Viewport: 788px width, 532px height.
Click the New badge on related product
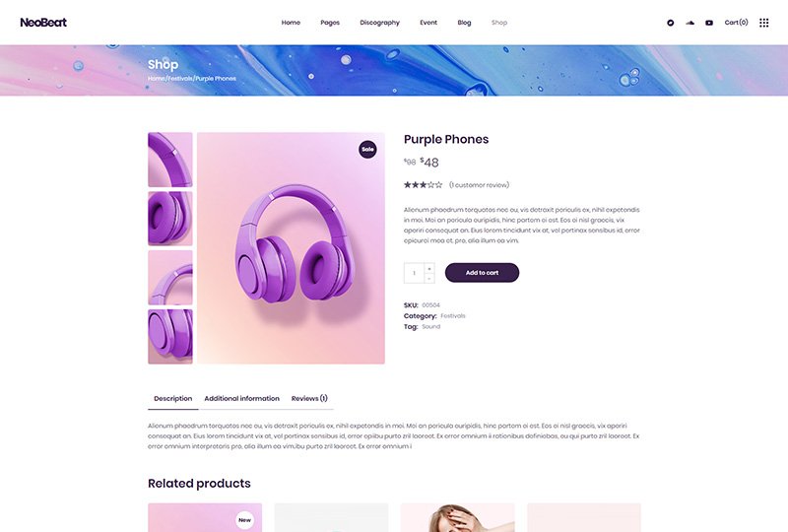click(x=244, y=520)
